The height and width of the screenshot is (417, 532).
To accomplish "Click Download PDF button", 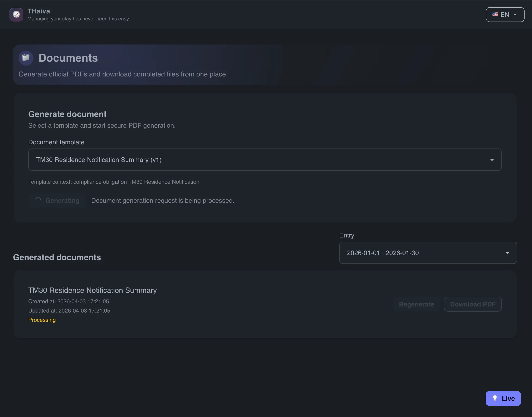I will pos(472,304).
